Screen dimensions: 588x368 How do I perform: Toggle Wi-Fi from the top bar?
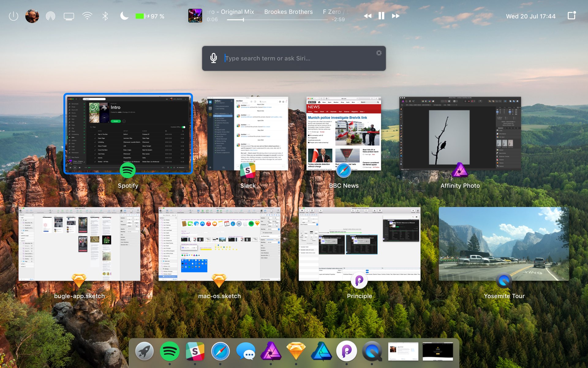87,16
